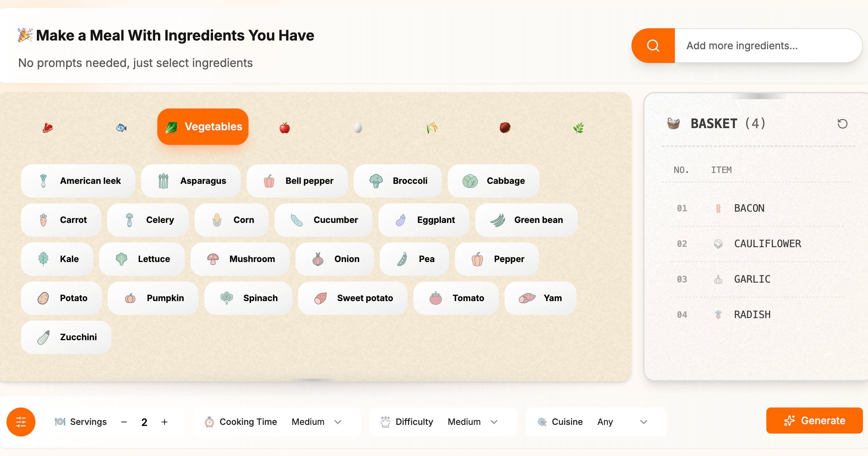Select the nuts chestnut category icon
Image resolution: width=868 pixels, height=456 pixels.
tap(505, 127)
